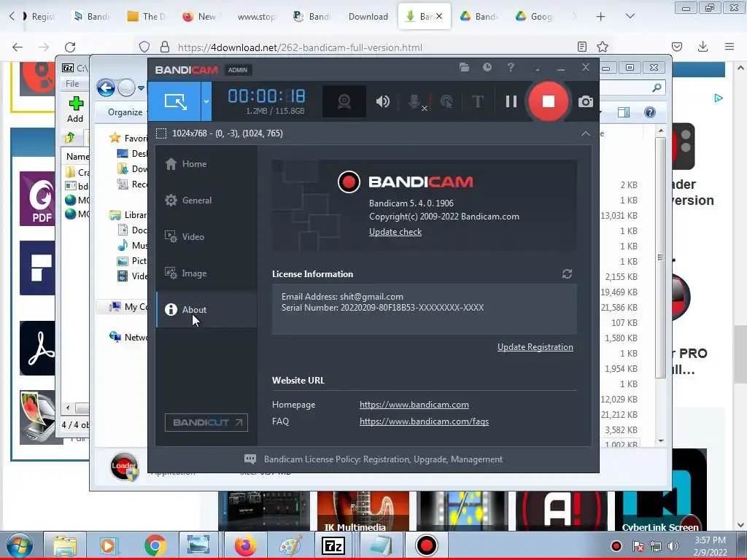This screenshot has width=747, height=560.
Task: Go up one folder in 7-Zip
Action: pos(70,138)
